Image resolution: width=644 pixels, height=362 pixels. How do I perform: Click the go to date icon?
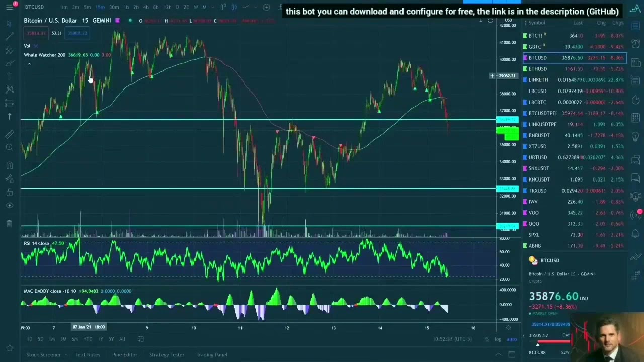(x=140, y=339)
